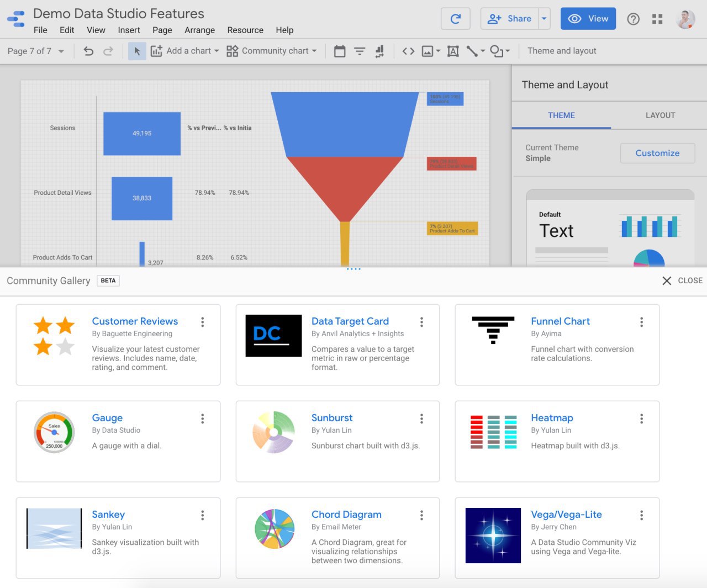This screenshot has height=588, width=707.
Task: Expand the image tool dropdown arrow
Action: pos(438,51)
